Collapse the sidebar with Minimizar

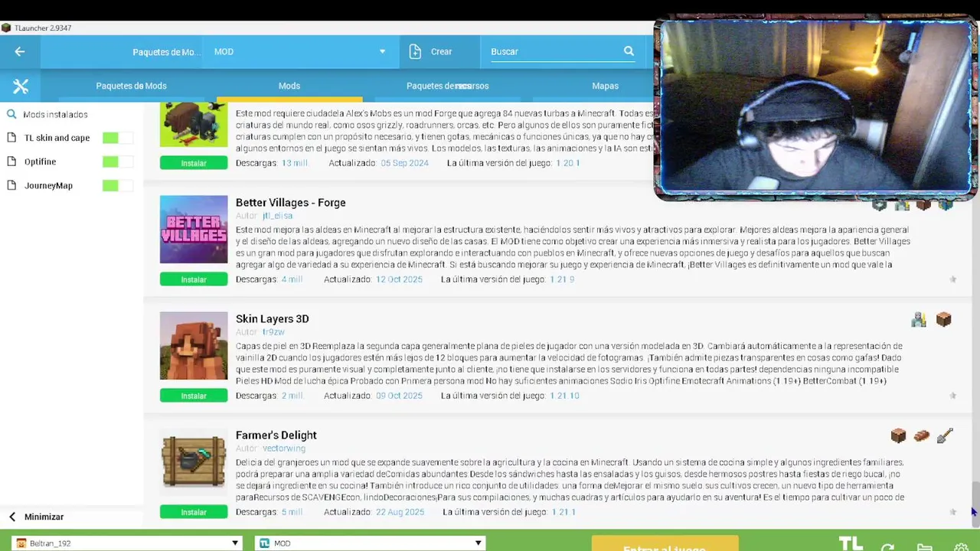(37, 517)
